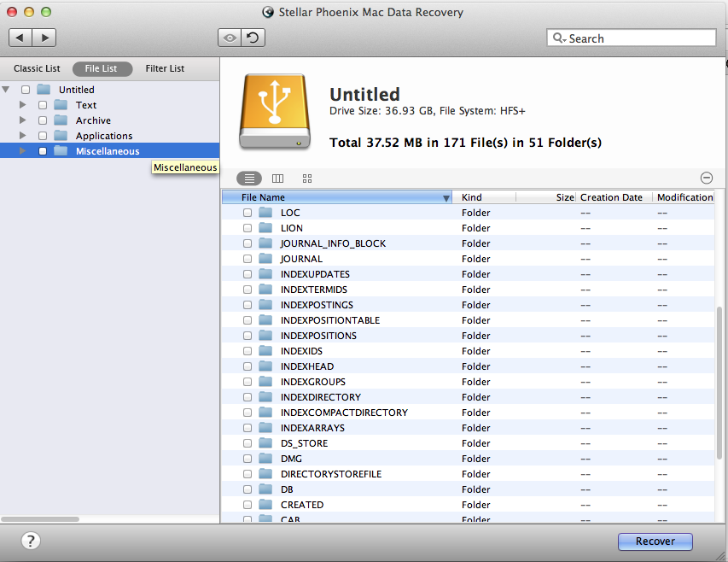The width and height of the screenshot is (728, 562).
Task: Click the orange USB drive icon
Action: click(275, 112)
